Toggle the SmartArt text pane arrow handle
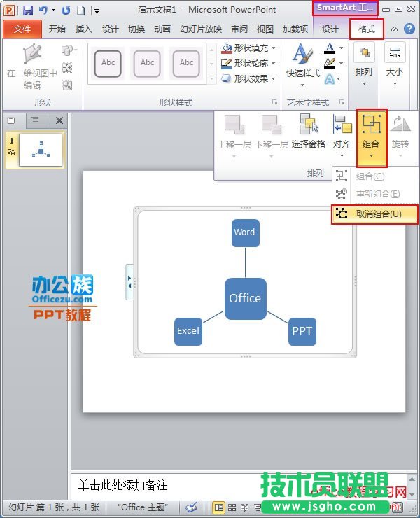 129,282
